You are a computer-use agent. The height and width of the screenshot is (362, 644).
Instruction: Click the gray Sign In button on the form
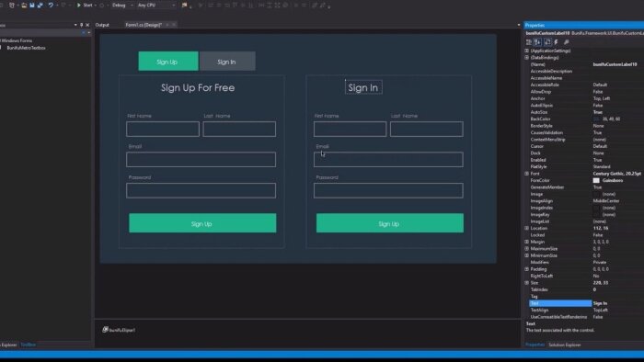(227, 62)
